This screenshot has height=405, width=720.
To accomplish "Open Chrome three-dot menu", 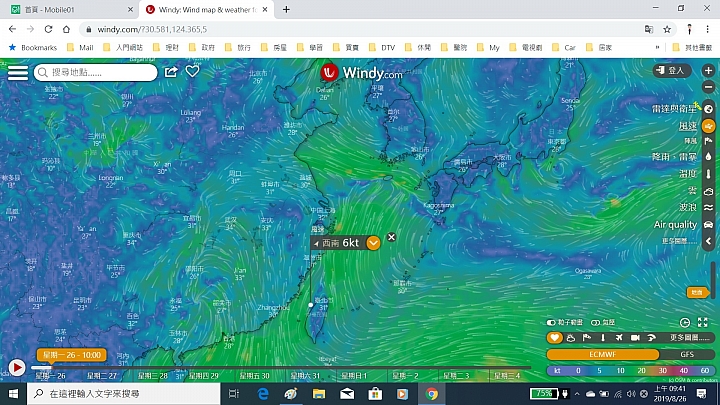I will [708, 29].
